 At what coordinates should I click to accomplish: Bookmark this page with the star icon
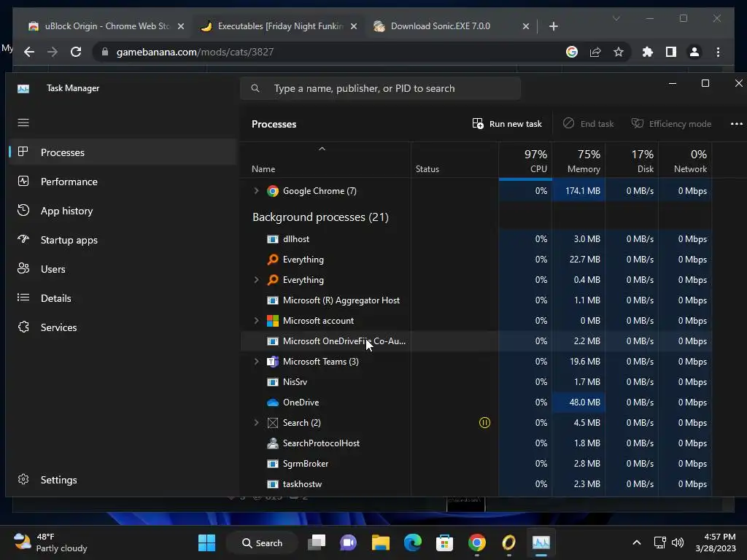[619, 52]
